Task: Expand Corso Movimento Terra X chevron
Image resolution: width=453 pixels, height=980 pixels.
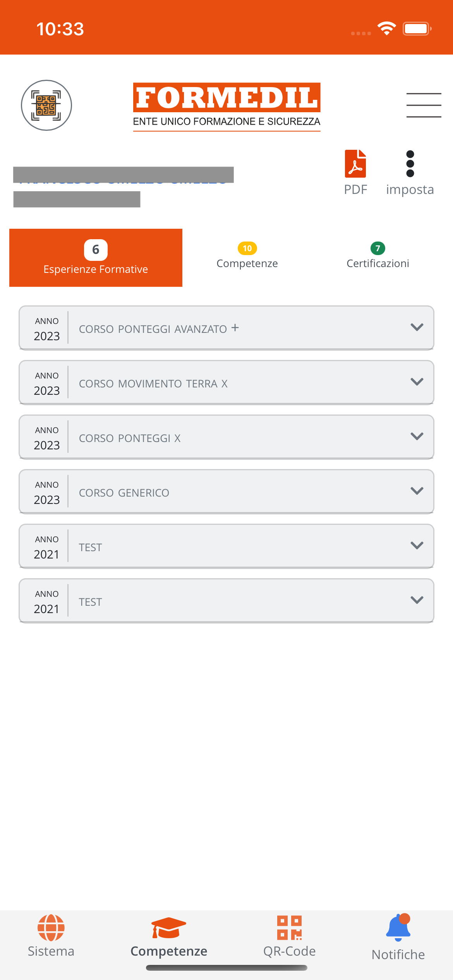Action: point(417,382)
